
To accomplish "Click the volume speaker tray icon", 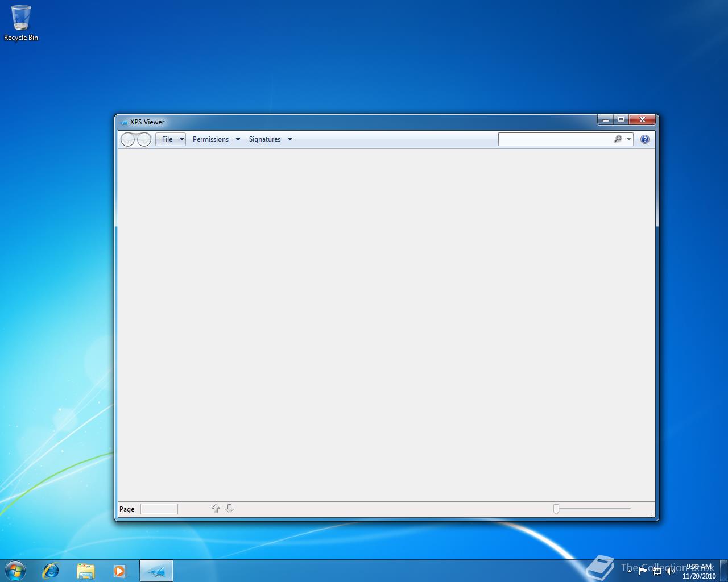I will pyautogui.click(x=671, y=571).
